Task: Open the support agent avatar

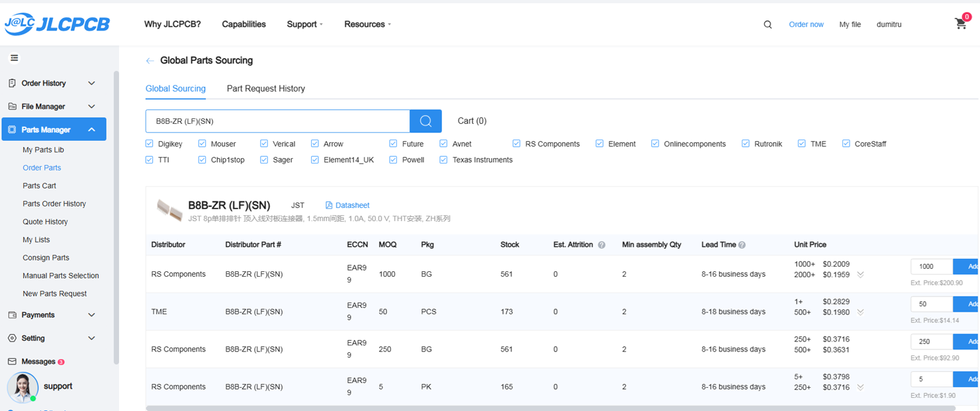Action: 22,387
